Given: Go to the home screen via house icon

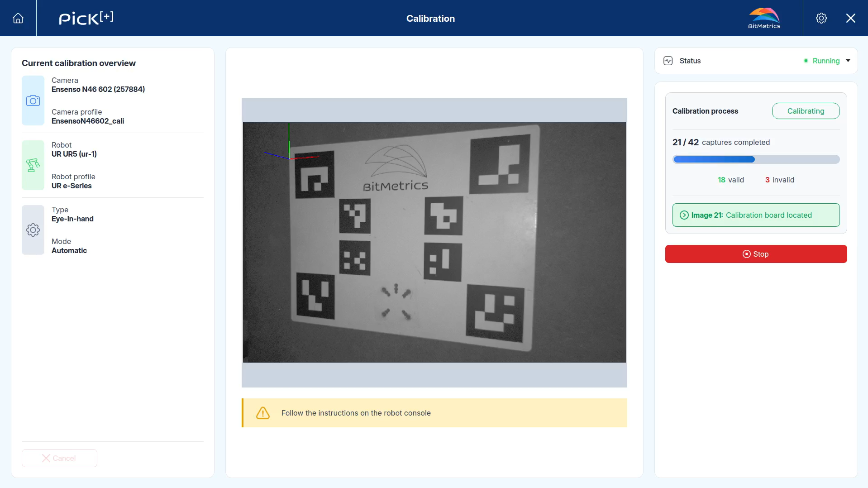Looking at the screenshot, I should [x=18, y=18].
